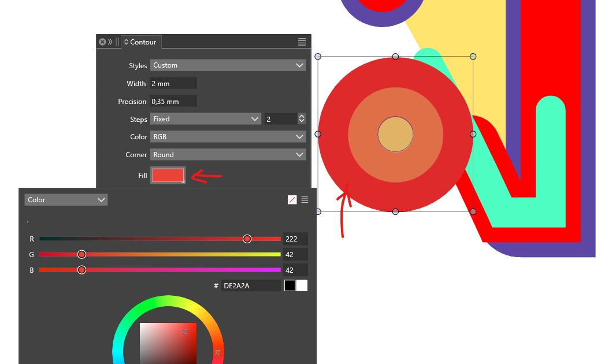Click the Contour panel tab
Screen dimensions: 612x364
pos(140,42)
